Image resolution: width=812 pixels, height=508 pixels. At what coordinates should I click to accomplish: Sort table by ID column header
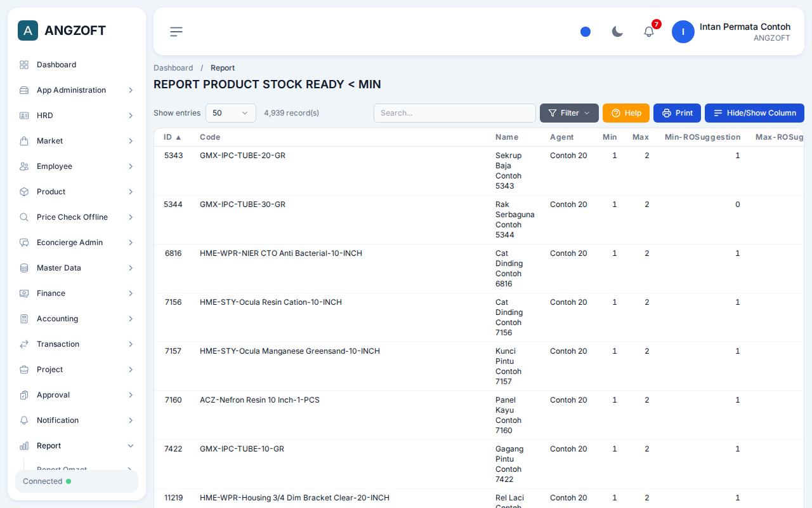(173, 137)
